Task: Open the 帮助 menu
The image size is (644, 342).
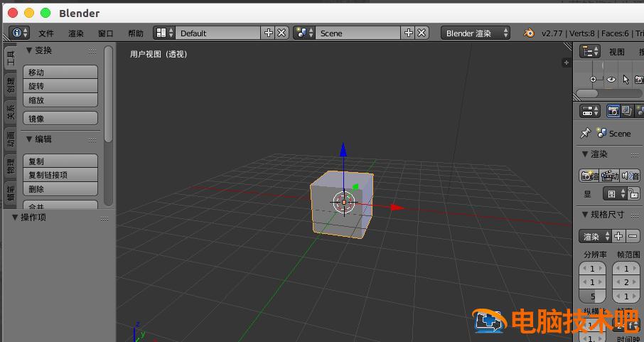Action: [x=136, y=33]
